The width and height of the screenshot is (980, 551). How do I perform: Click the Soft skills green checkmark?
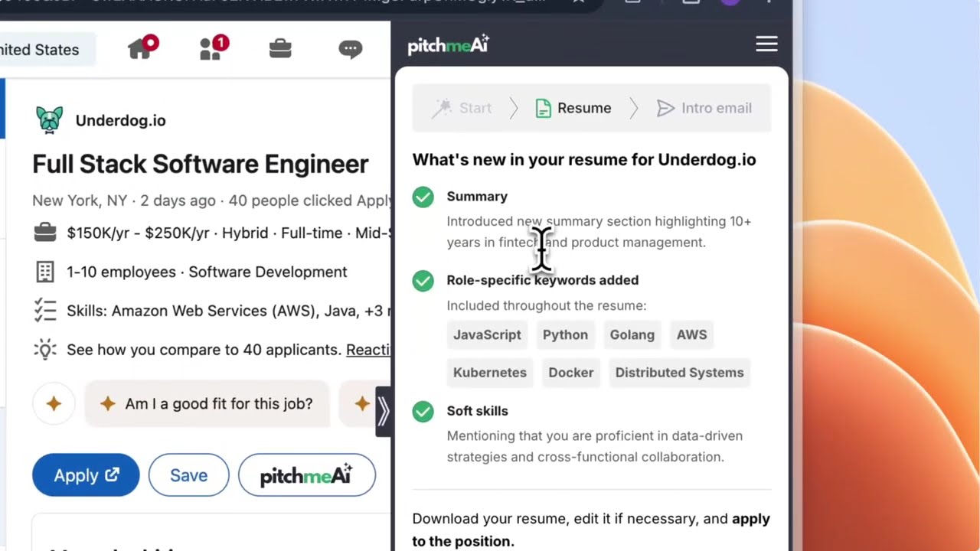(423, 412)
